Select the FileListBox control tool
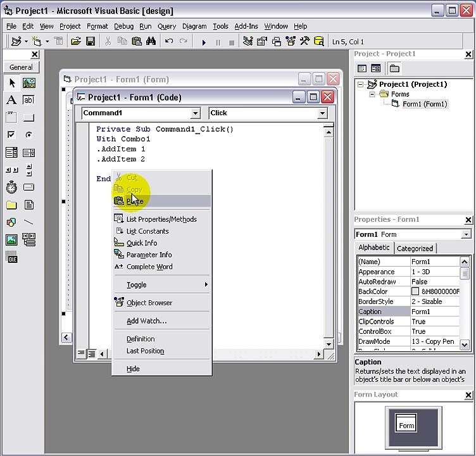 click(29, 205)
